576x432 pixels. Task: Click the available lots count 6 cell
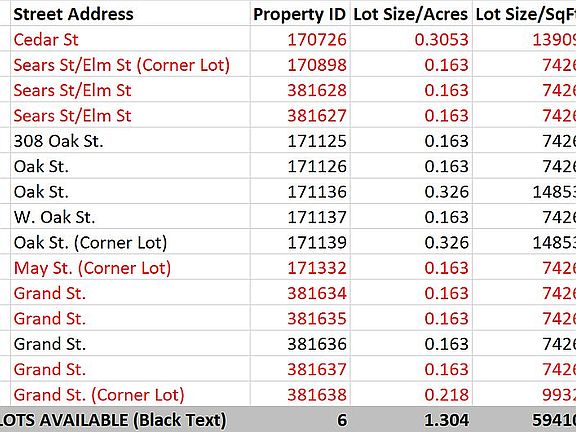click(x=300, y=419)
